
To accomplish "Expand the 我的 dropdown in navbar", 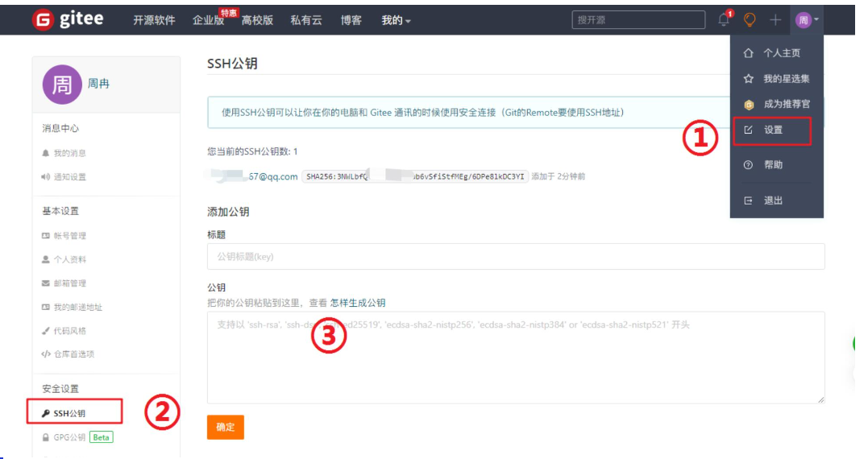I will coord(396,20).
